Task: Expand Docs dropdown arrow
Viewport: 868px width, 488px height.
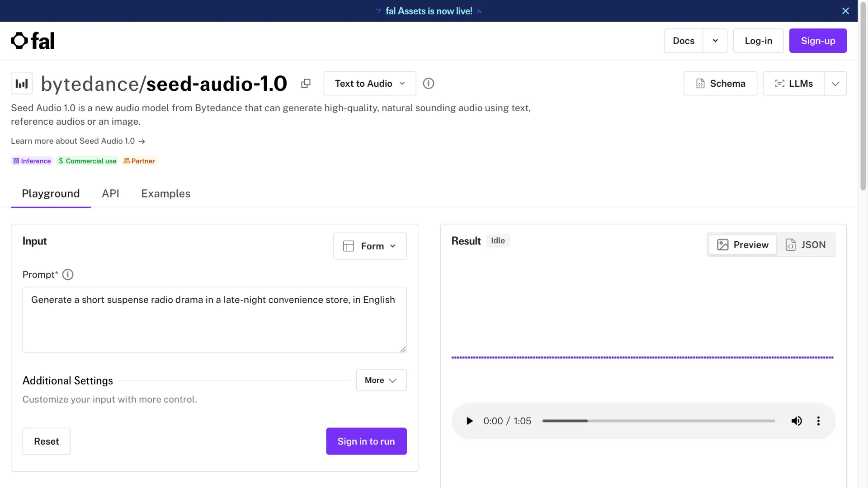Action: point(715,41)
